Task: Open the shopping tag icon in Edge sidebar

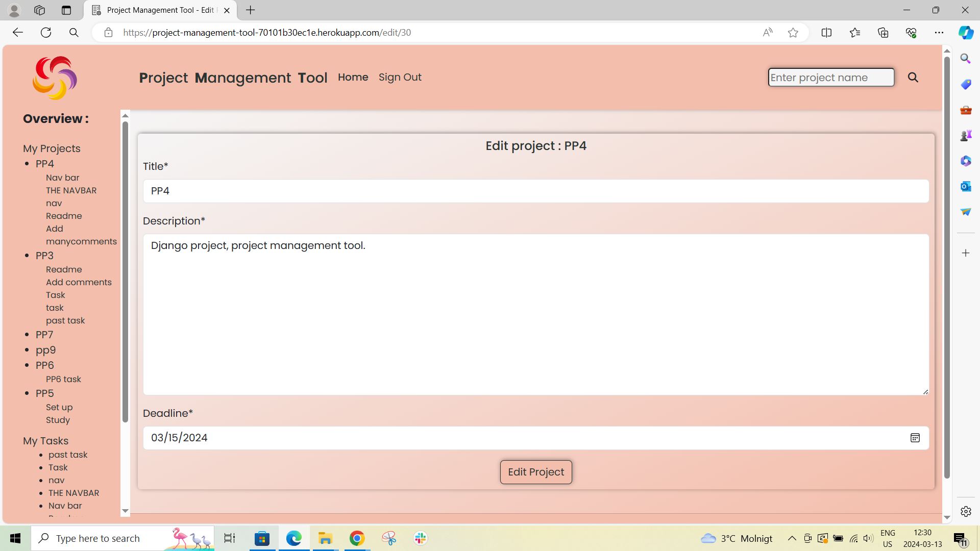Action: 965,84
